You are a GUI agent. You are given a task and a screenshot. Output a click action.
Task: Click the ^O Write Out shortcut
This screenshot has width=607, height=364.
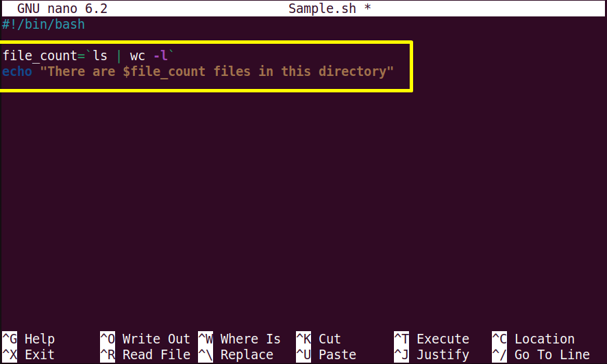pos(145,339)
